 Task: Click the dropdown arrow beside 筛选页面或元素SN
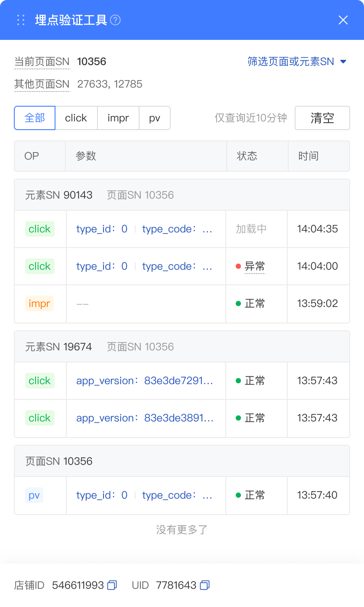343,62
